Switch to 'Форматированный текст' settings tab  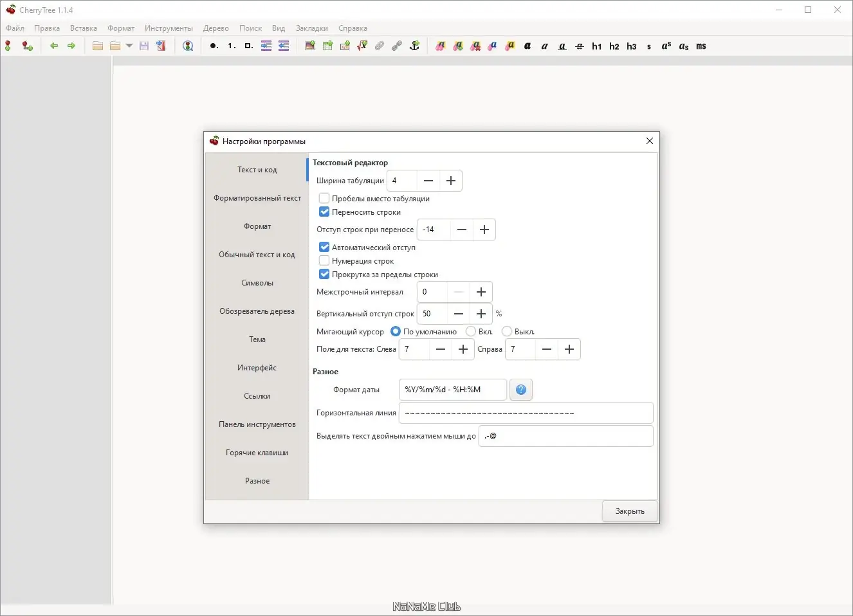click(257, 198)
